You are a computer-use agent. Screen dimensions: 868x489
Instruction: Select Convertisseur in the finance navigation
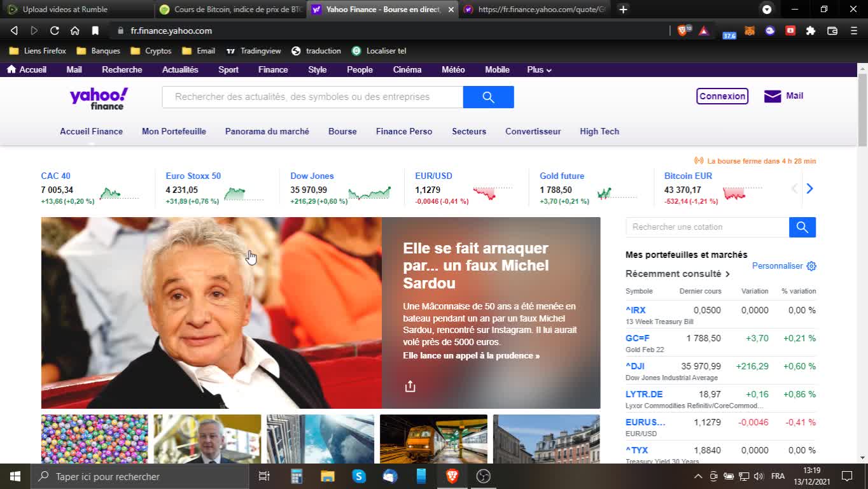pyautogui.click(x=533, y=131)
